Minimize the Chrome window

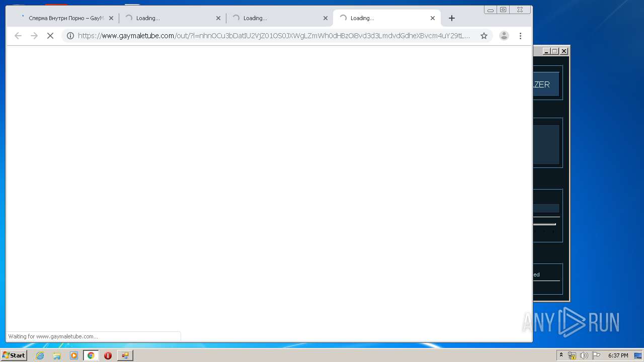click(x=491, y=10)
